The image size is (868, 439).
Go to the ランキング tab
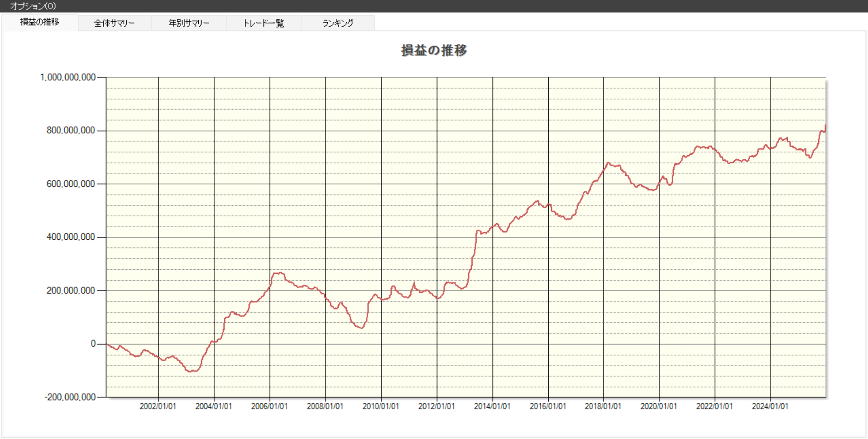(x=338, y=23)
